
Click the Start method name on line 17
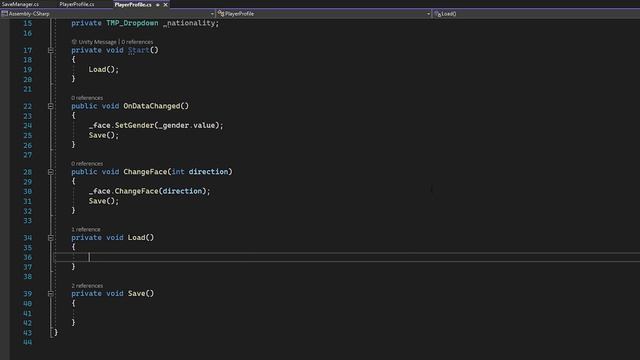click(x=139, y=50)
